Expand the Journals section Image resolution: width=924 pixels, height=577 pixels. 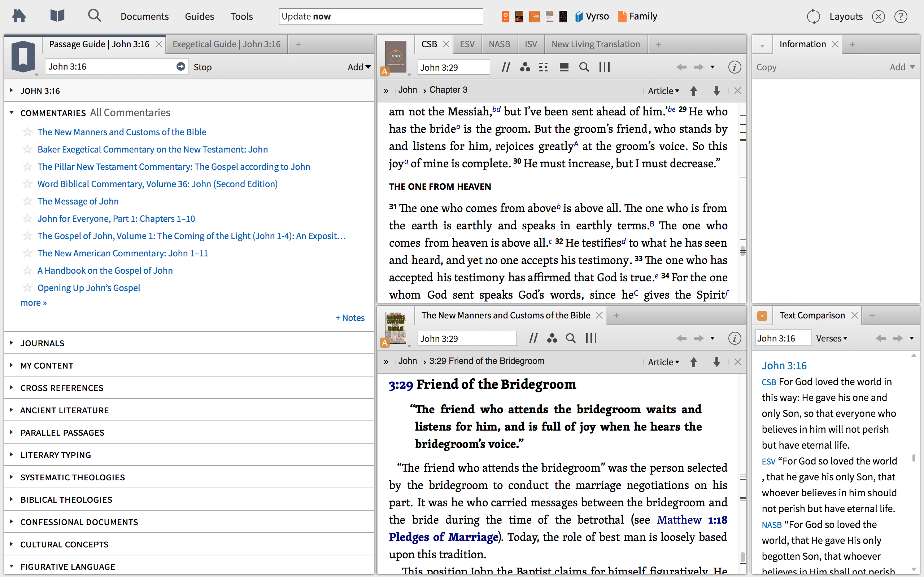(42, 343)
